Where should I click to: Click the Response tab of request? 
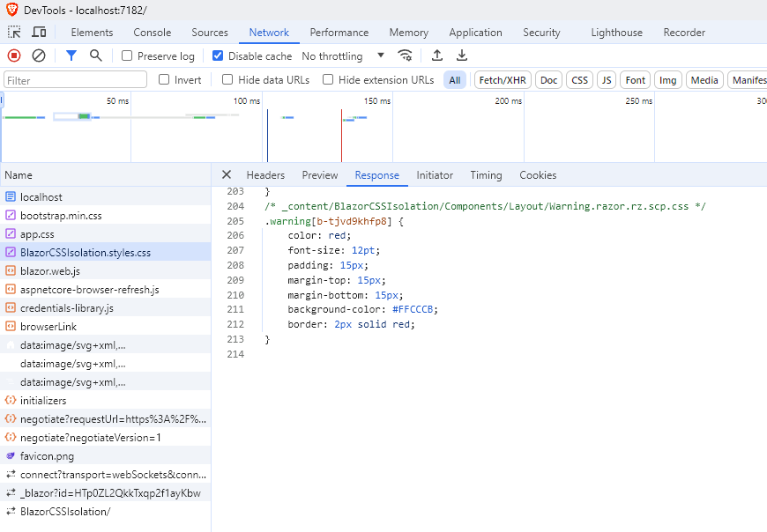pos(377,175)
